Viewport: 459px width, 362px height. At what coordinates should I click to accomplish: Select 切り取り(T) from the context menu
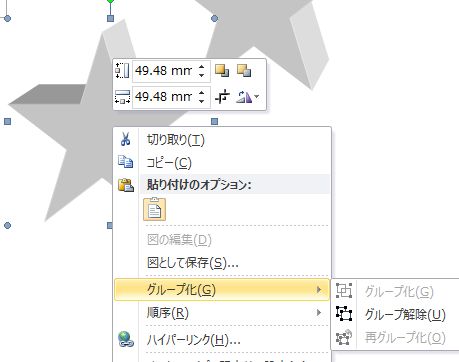222,140
